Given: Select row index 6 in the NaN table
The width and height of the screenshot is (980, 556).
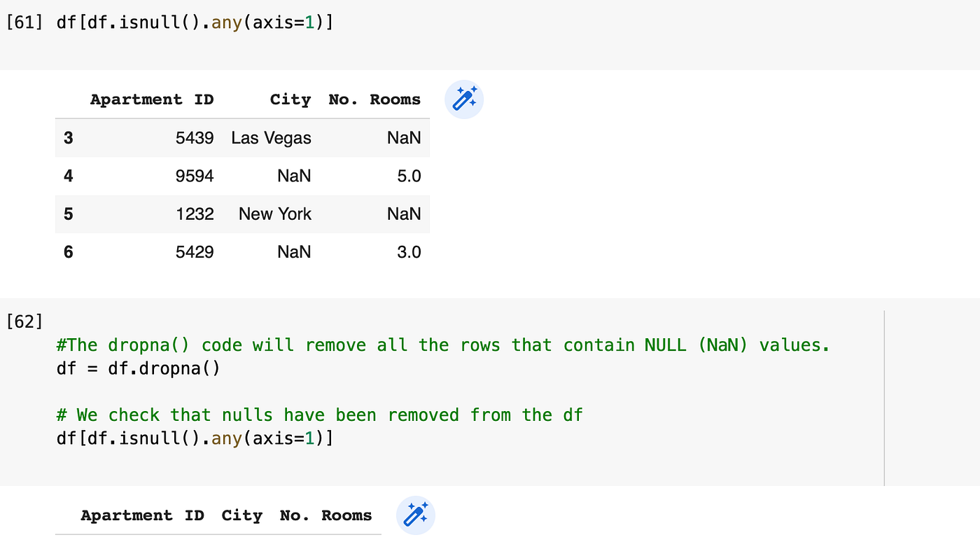Looking at the screenshot, I should point(68,251).
